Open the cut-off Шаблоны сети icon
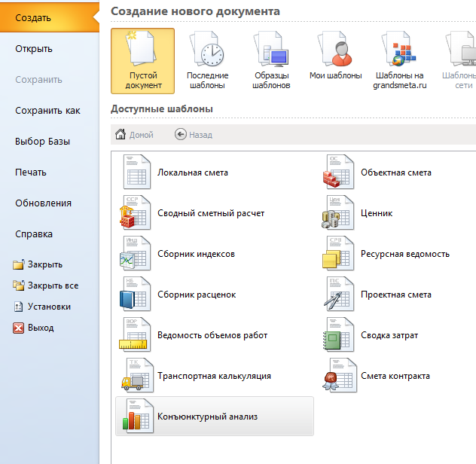 point(462,49)
